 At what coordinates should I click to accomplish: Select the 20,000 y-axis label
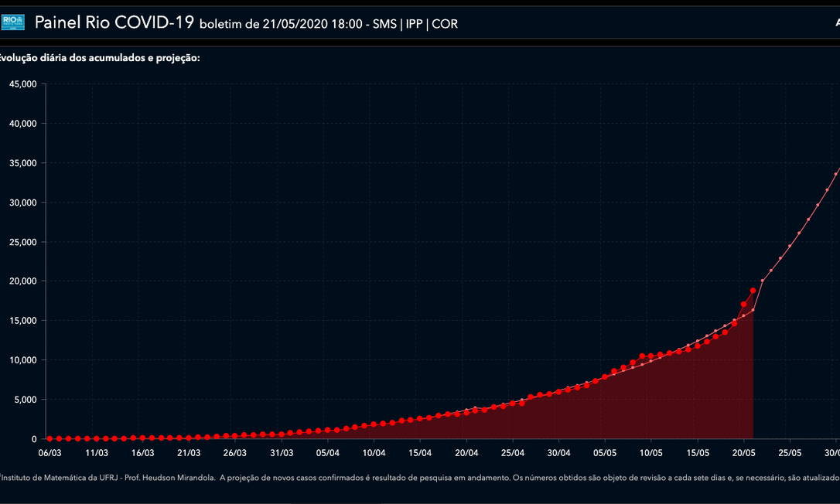coord(23,281)
